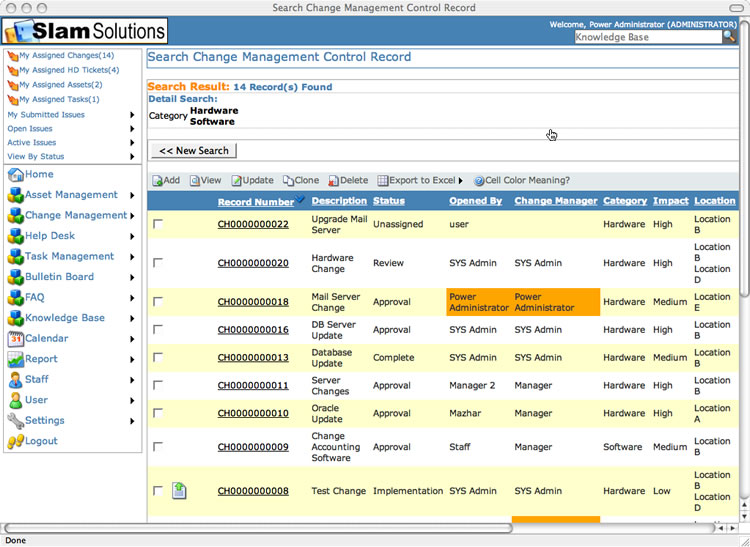Click the View record icon in toolbar
This screenshot has width=750, height=547.
click(x=195, y=181)
